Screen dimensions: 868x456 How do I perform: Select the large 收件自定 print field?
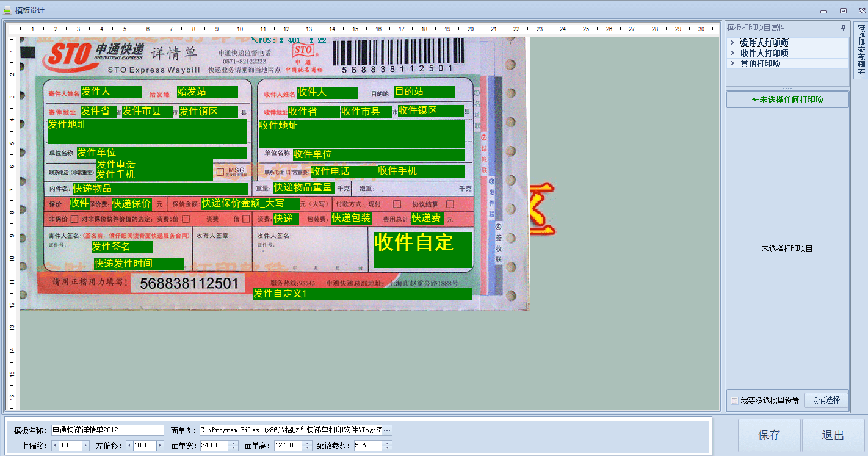422,250
